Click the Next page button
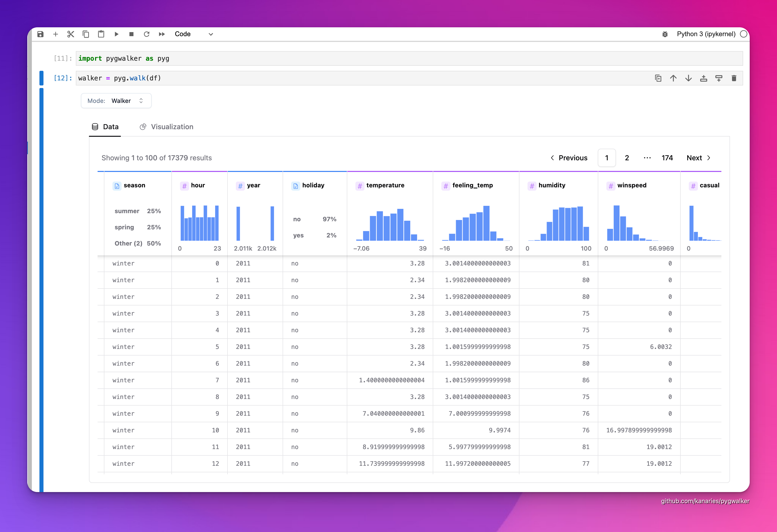 click(x=699, y=158)
